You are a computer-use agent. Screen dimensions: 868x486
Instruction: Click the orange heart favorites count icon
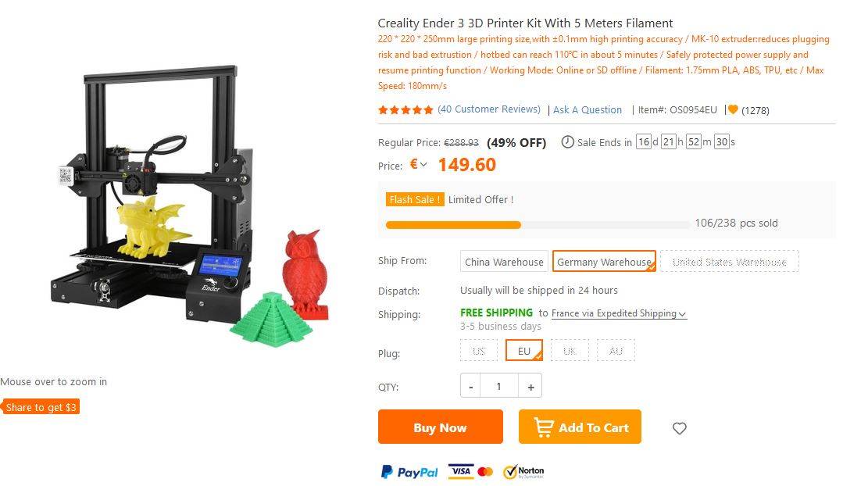tap(733, 109)
